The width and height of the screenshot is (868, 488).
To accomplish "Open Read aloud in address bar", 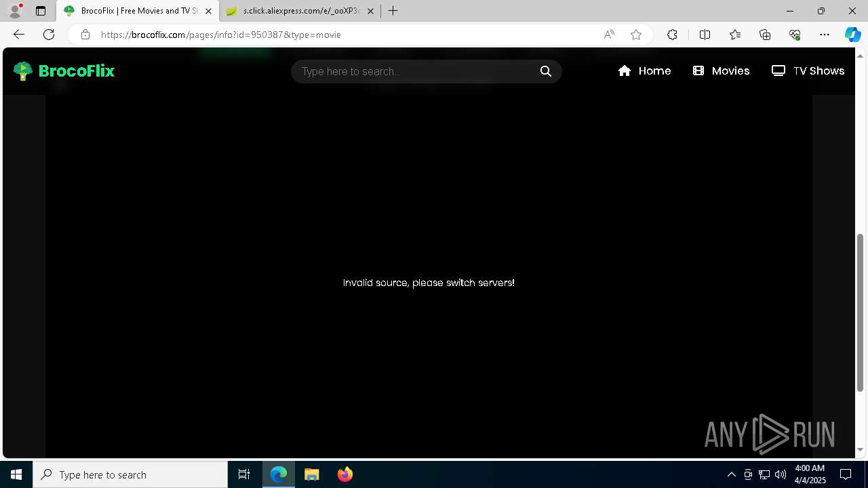I will tap(609, 35).
